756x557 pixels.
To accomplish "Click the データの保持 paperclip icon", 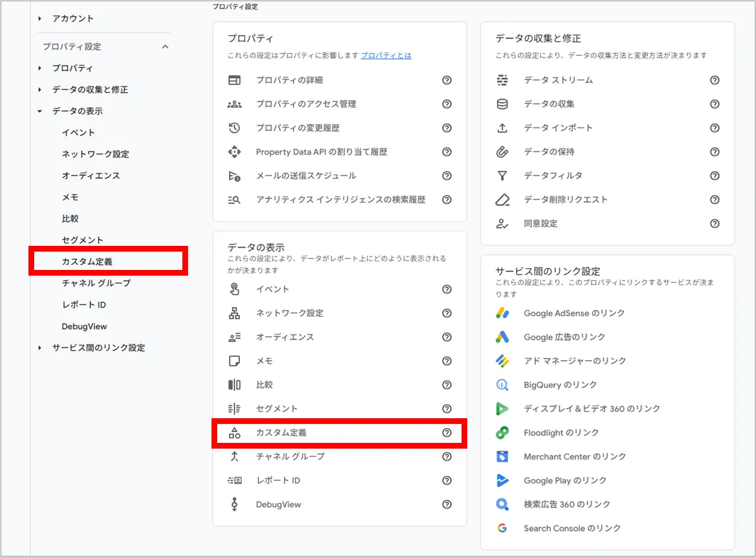I will 502,151.
